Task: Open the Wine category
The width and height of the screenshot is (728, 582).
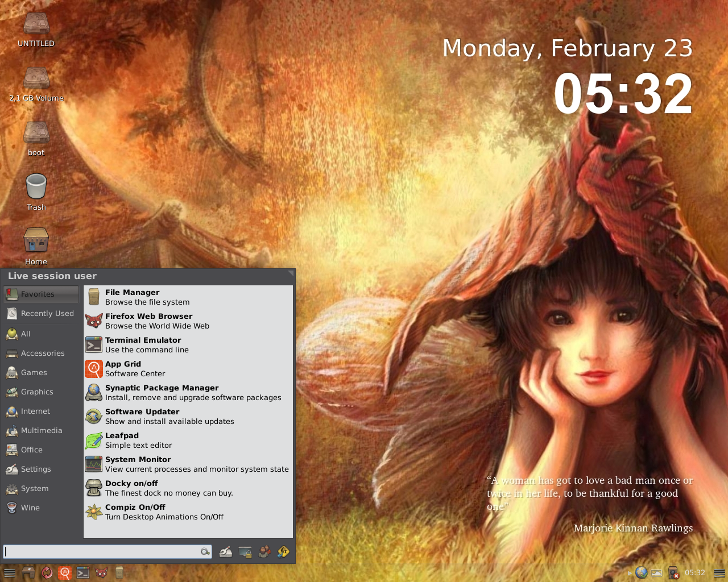Action: [x=42, y=508]
